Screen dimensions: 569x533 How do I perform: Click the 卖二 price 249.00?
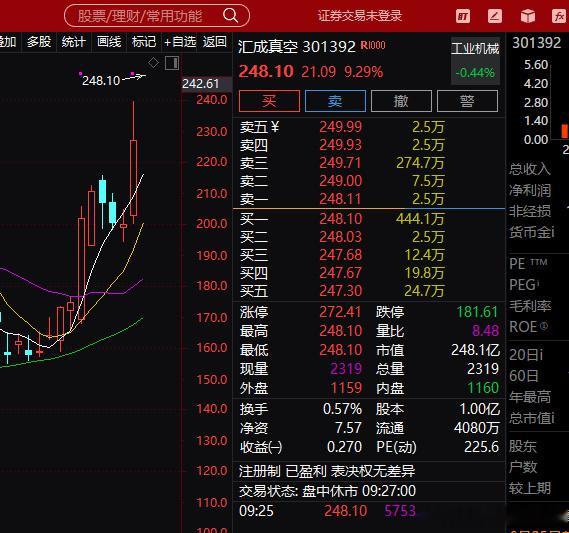coord(340,181)
